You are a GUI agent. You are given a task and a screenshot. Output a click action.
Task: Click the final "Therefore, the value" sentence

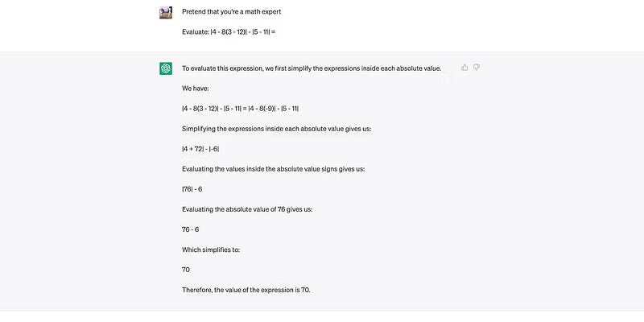(x=246, y=290)
